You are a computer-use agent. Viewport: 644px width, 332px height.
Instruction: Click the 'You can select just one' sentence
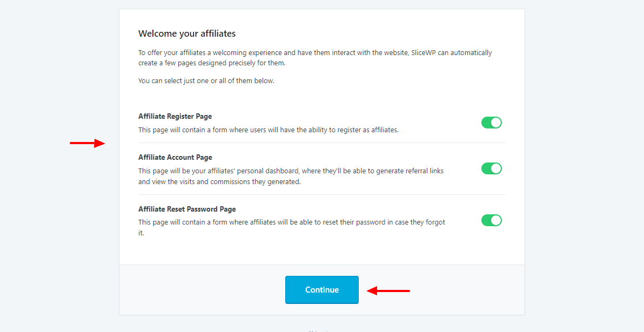pos(206,81)
